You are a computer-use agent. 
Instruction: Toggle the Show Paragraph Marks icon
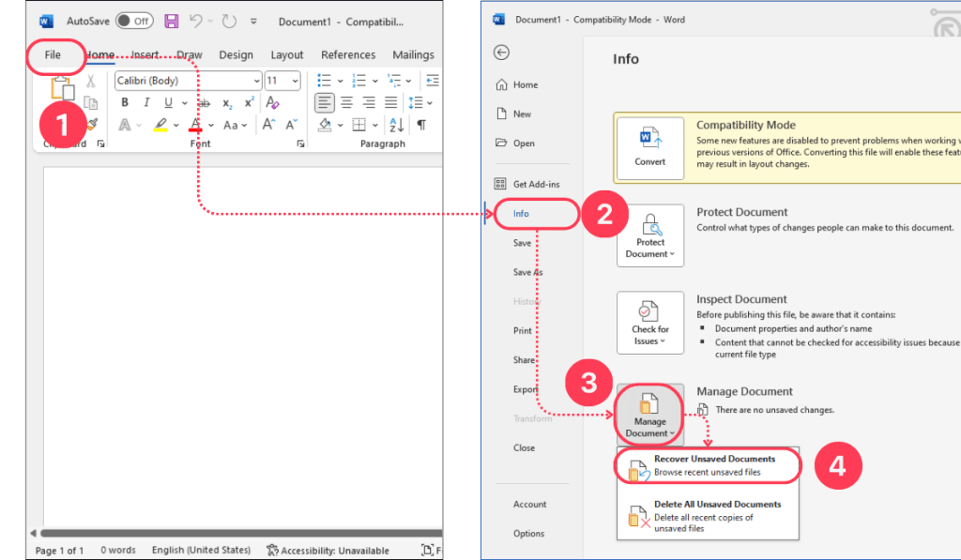(421, 127)
